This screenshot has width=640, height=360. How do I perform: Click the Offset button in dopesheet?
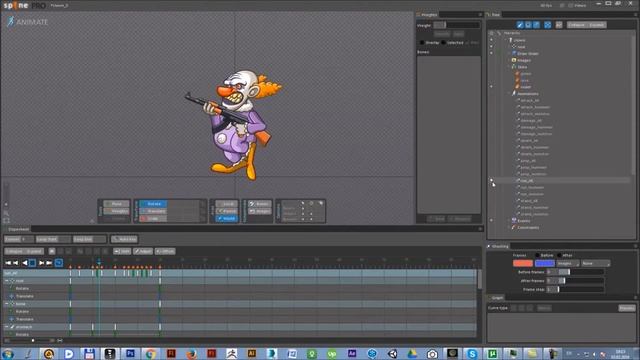point(165,251)
